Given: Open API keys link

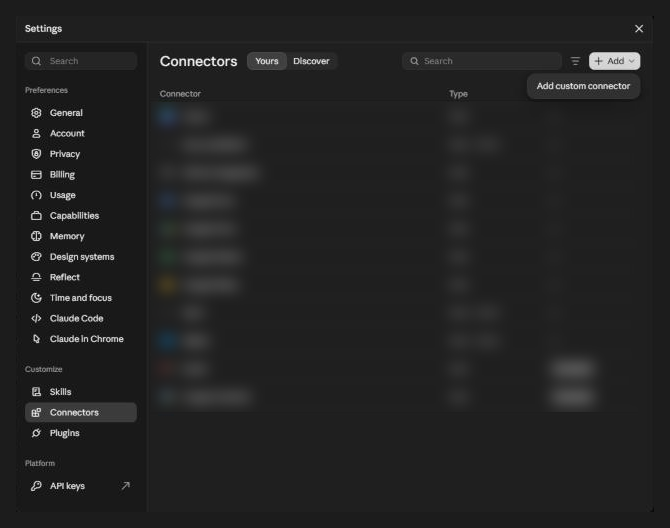Looking at the screenshot, I should [x=81, y=486].
